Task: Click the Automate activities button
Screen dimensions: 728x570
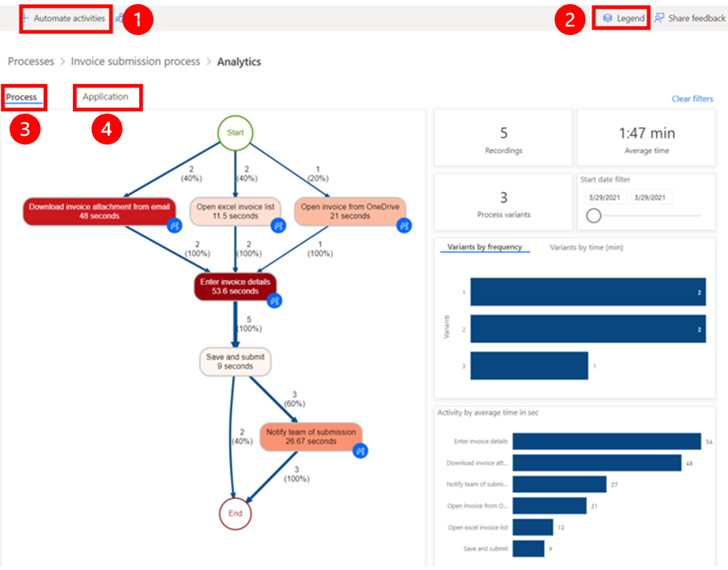Action: tap(64, 19)
